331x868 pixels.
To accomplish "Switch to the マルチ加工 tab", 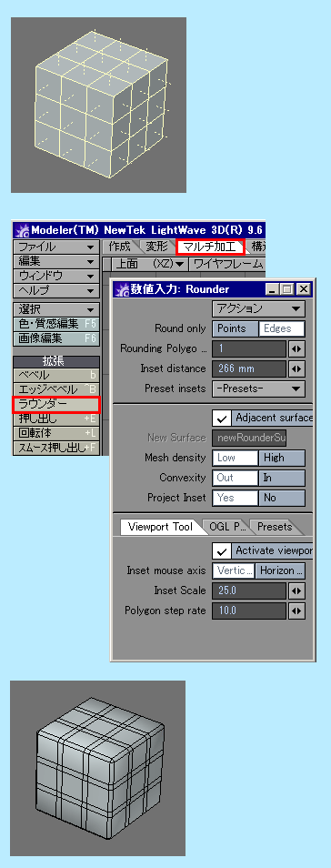I will pyautogui.click(x=210, y=247).
